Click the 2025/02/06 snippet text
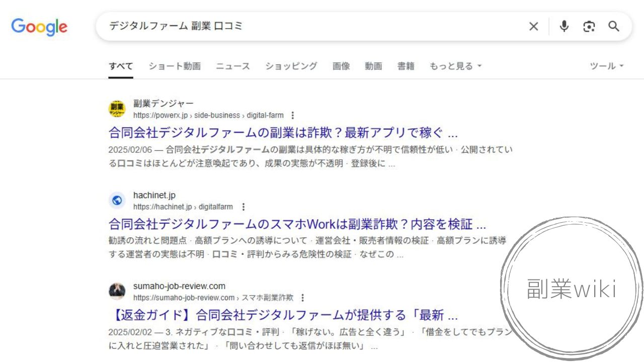 tap(310, 157)
